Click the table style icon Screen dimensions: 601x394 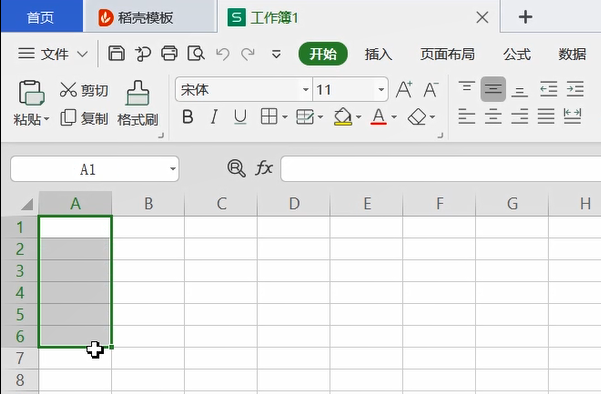click(x=305, y=117)
